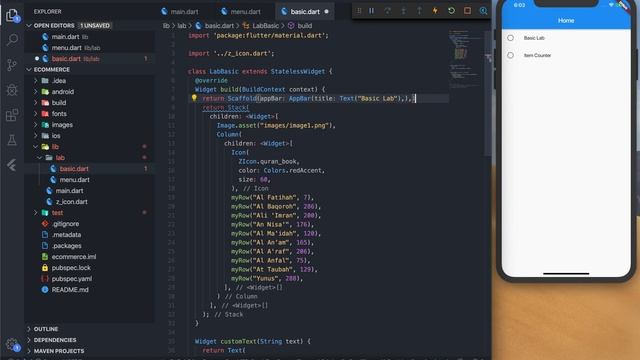Collapse the lab subfolder
The height and width of the screenshot is (360, 640).
coord(40,158)
